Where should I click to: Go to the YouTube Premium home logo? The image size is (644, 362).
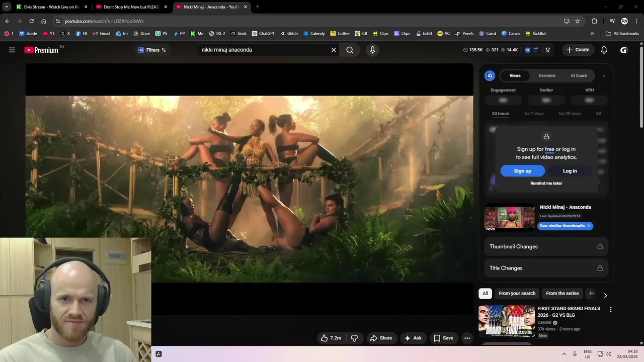pos(41,50)
